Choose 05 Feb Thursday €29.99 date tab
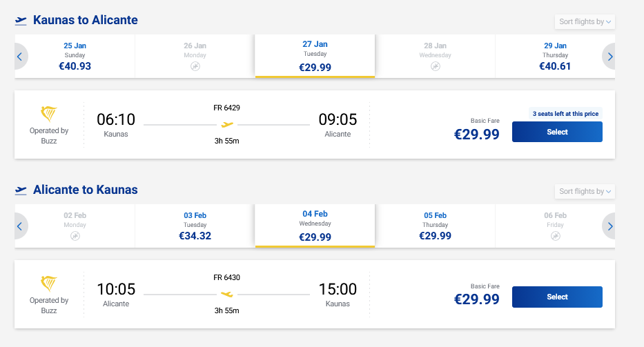This screenshot has height=347, width=644. click(x=435, y=226)
